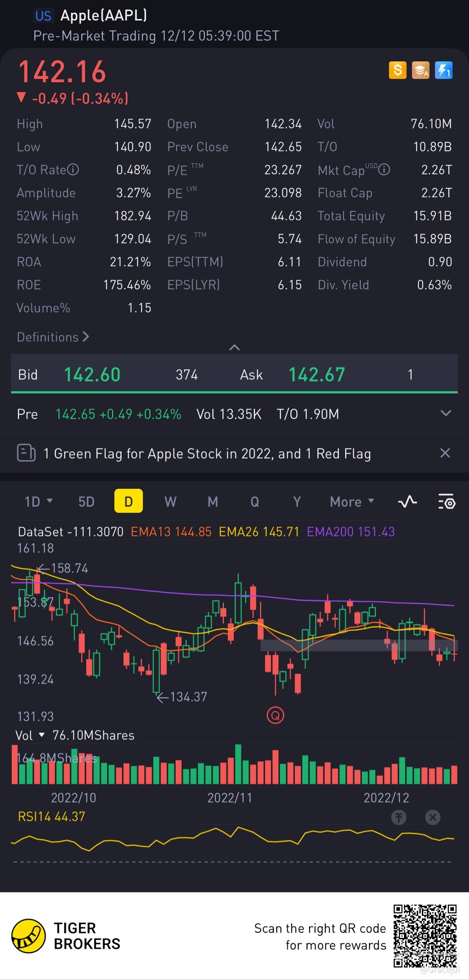Switch to the M monthly chart tab

pyautogui.click(x=213, y=501)
